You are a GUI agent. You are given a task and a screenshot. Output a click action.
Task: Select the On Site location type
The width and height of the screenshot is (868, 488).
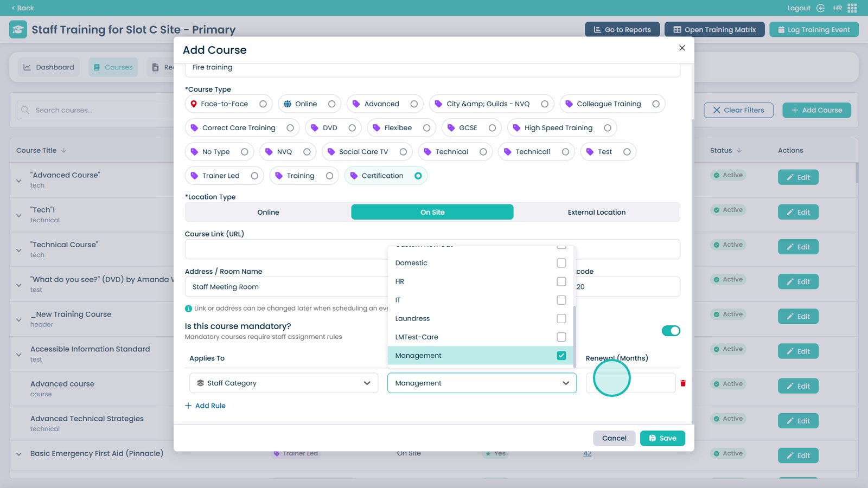[432, 212]
